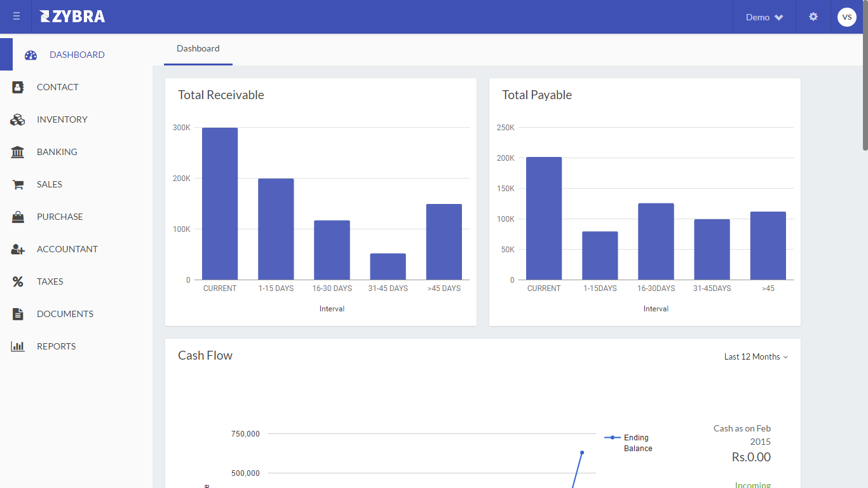Open the Purchase menu item
This screenshot has width=868, height=488.
point(60,217)
